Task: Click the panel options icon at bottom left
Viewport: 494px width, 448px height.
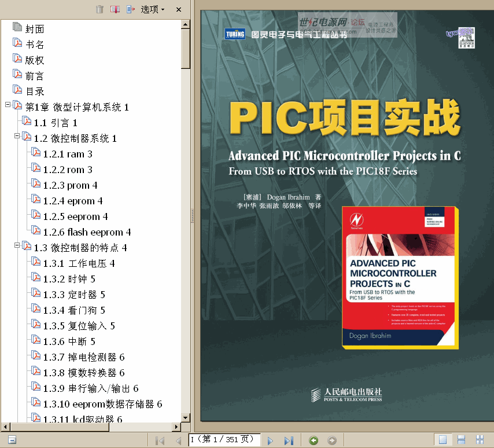Action: click(x=12, y=440)
